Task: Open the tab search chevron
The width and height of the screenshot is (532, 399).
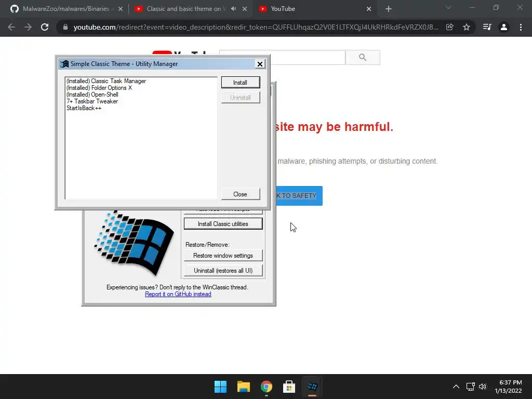Action: (448, 7)
